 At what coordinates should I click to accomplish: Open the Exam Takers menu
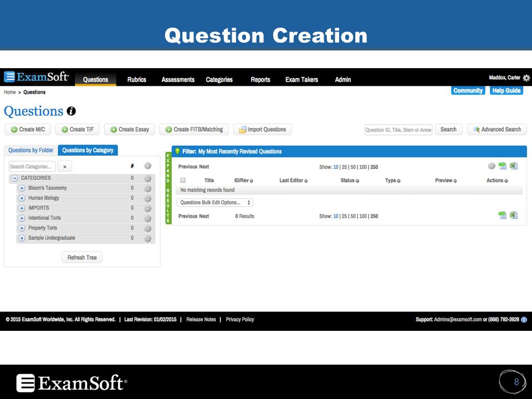301,79
